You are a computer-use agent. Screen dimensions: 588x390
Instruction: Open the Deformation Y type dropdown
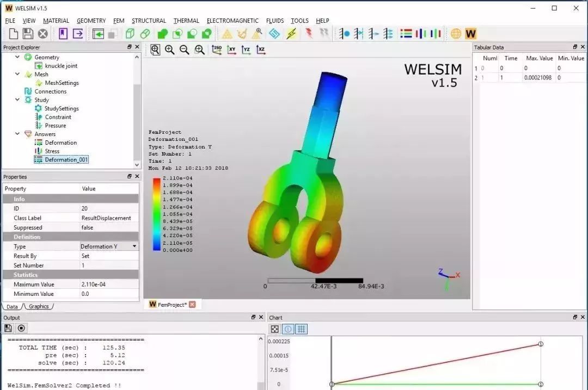[x=134, y=246]
